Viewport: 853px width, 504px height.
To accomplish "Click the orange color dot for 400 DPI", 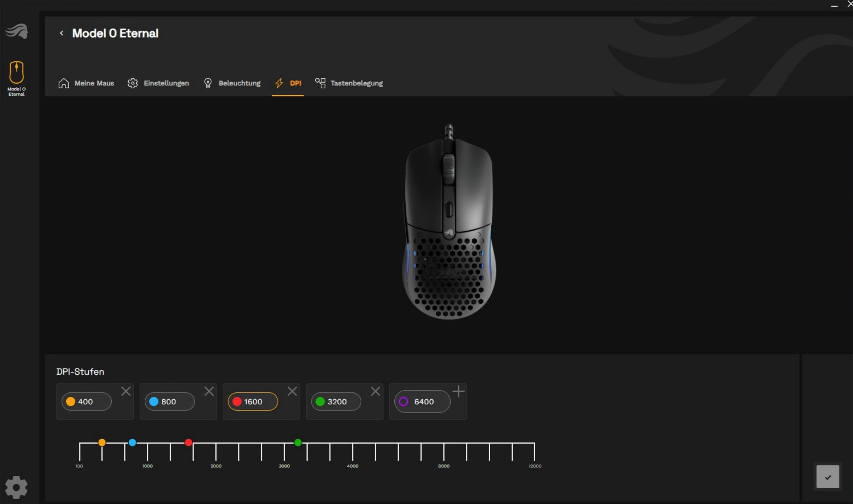I will click(x=71, y=402).
